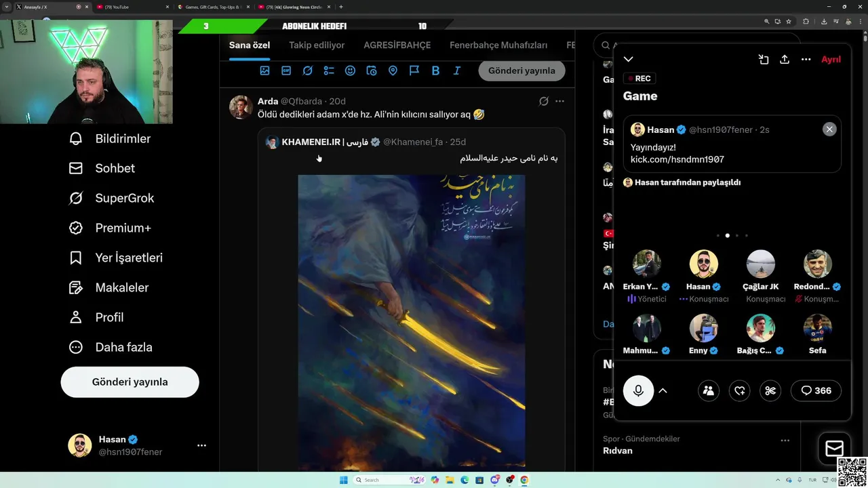Toggle bold text formatting
868x488 pixels.
coord(435,70)
